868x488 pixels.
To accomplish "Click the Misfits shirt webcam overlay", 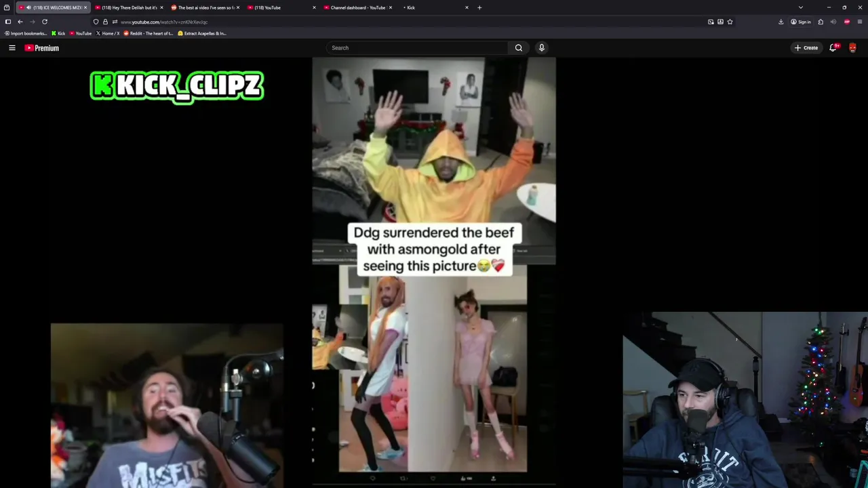I will coord(167,405).
